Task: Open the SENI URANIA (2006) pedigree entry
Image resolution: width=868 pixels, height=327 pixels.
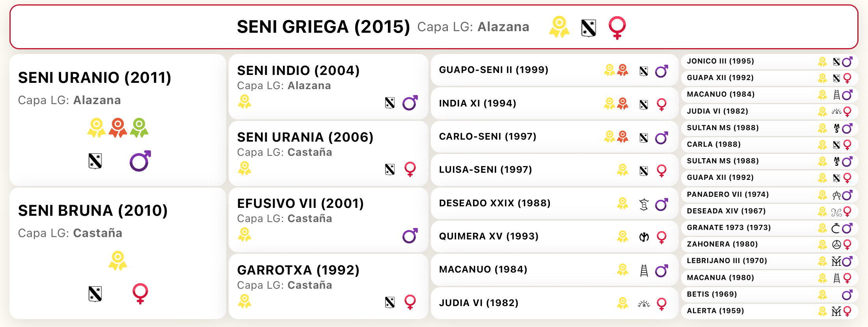Action: [x=328, y=153]
